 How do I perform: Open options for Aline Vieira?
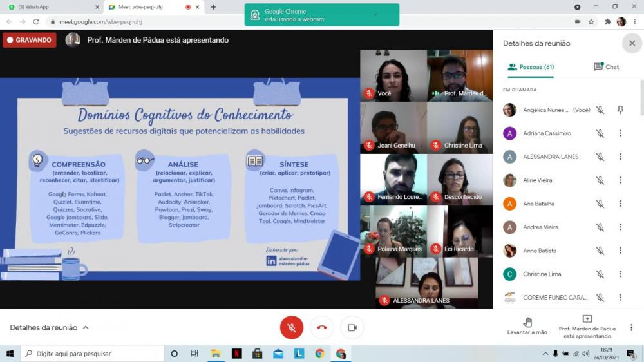click(620, 180)
